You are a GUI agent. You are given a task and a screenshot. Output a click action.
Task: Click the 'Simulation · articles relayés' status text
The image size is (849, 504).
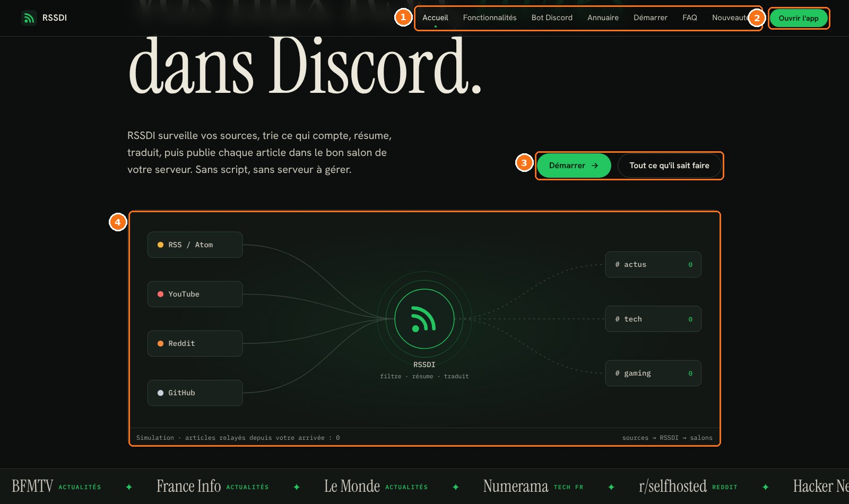(x=238, y=438)
